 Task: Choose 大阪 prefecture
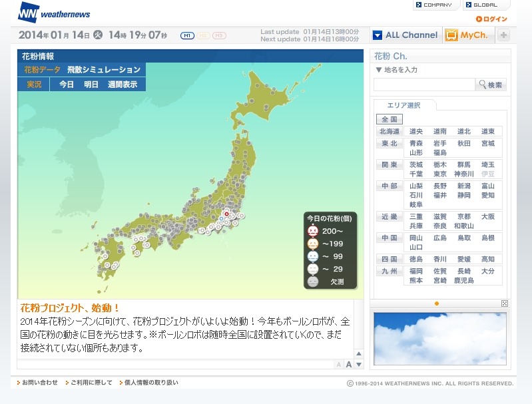[488, 216]
